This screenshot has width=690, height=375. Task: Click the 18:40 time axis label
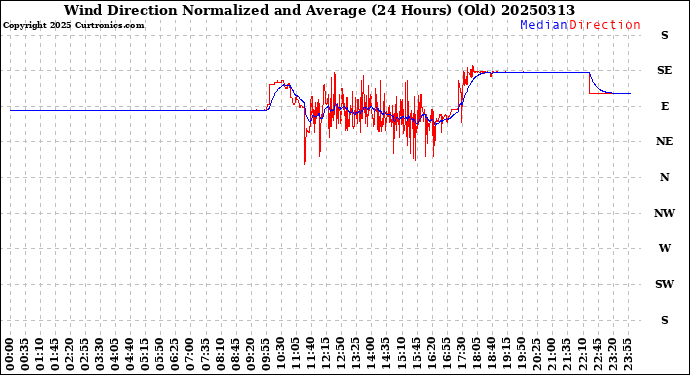tap(491, 354)
